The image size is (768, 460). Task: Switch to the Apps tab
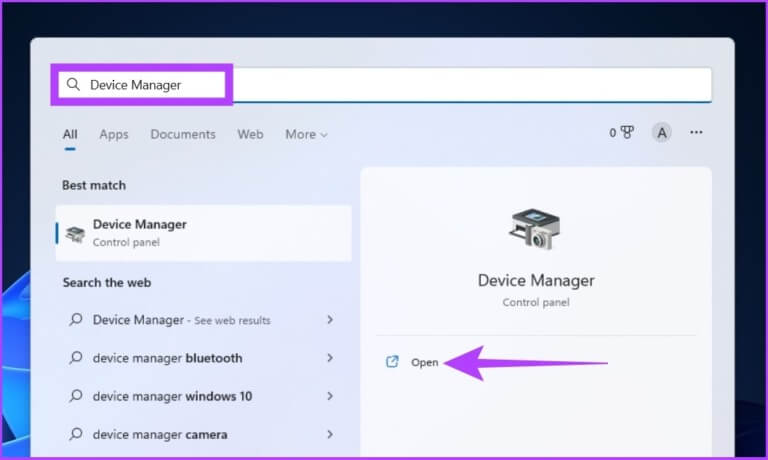(114, 134)
